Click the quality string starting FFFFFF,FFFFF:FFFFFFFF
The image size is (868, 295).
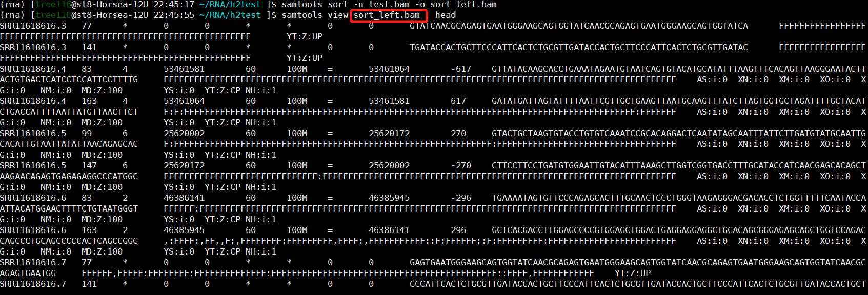[x=338, y=273]
